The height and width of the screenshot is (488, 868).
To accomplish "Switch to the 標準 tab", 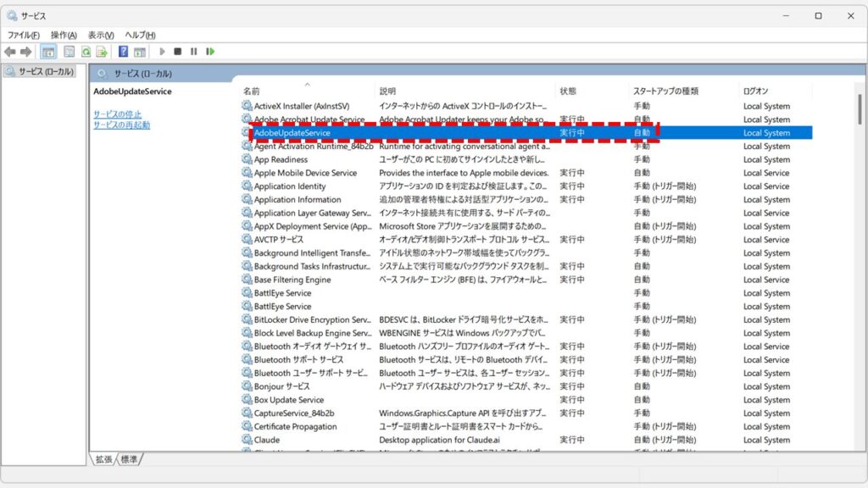I will coord(129,459).
